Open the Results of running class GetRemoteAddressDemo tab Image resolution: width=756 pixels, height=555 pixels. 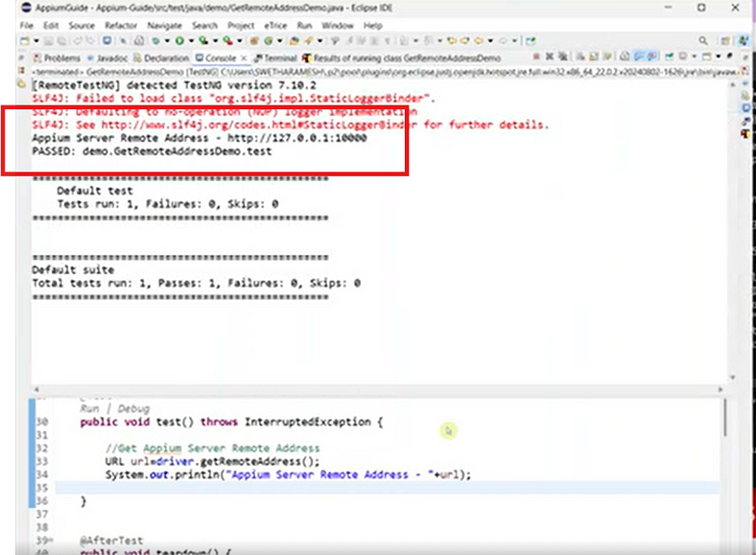click(401, 58)
